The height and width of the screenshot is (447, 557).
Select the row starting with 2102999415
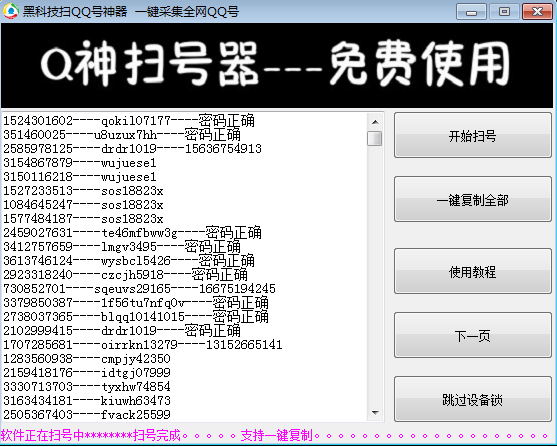click(x=122, y=330)
